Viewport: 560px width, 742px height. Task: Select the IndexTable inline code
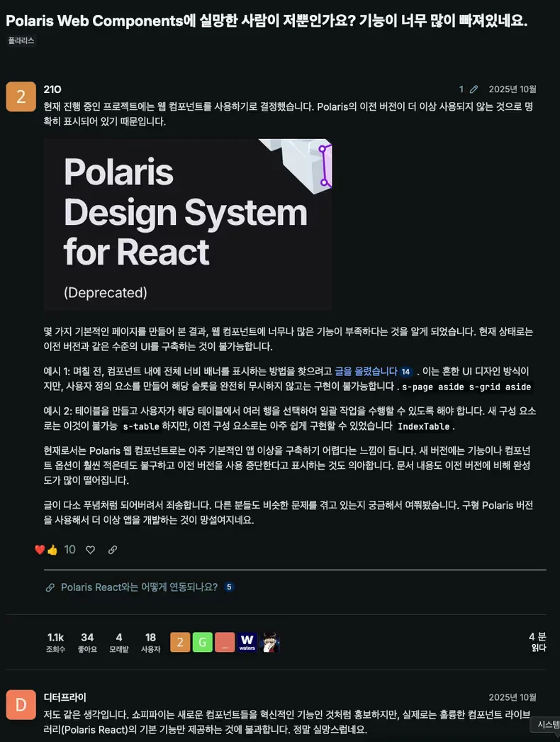(423, 426)
